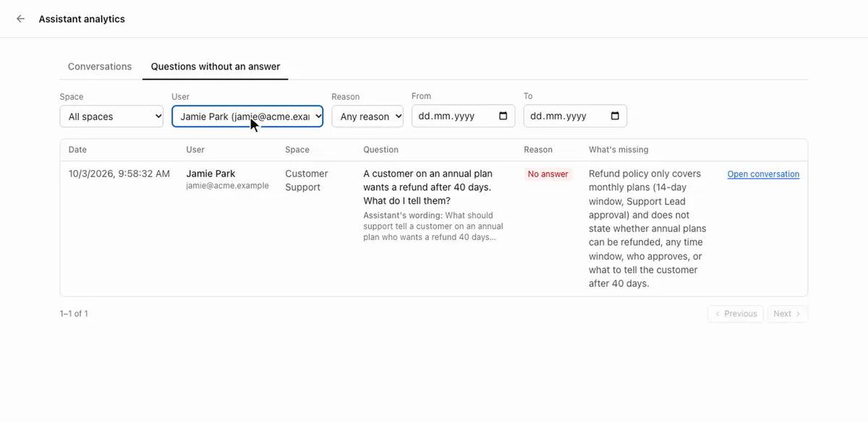Open conversation for Jamie Park's question

point(763,174)
